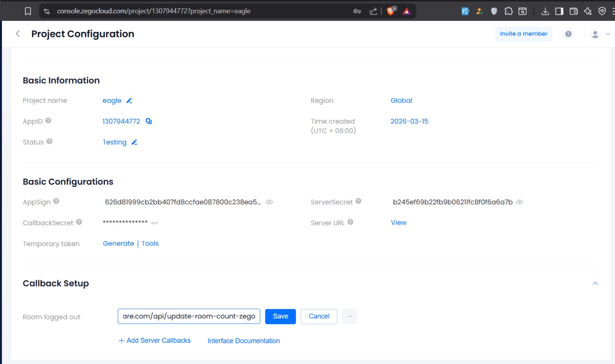Open the browser main menu
615x364 pixels.
[613, 11]
